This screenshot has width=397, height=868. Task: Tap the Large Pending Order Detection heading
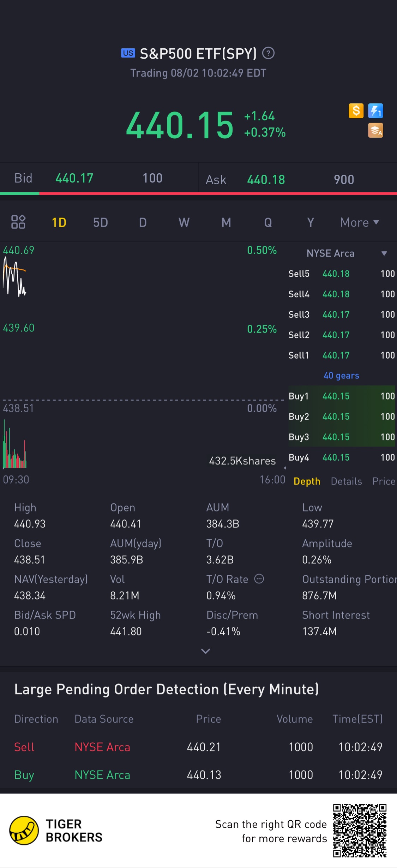(x=167, y=689)
